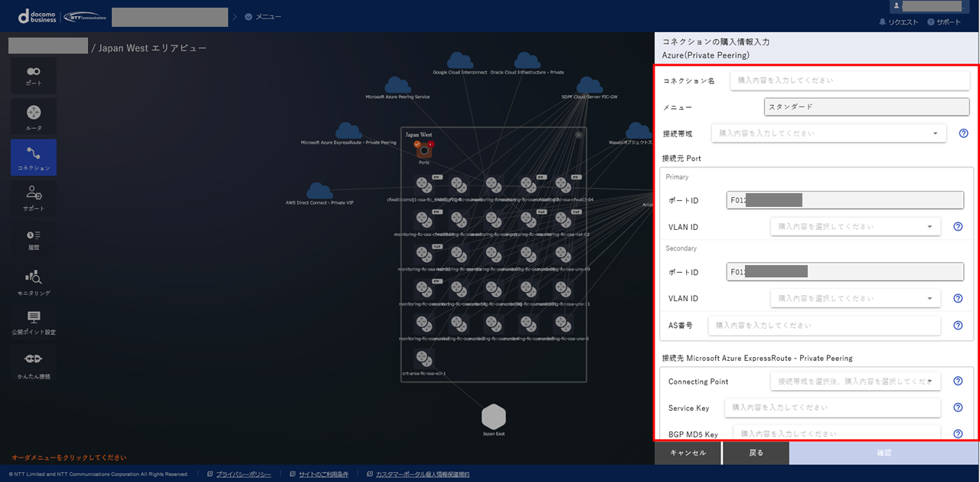
Task: Click the キャンセル button
Action: (x=688, y=453)
